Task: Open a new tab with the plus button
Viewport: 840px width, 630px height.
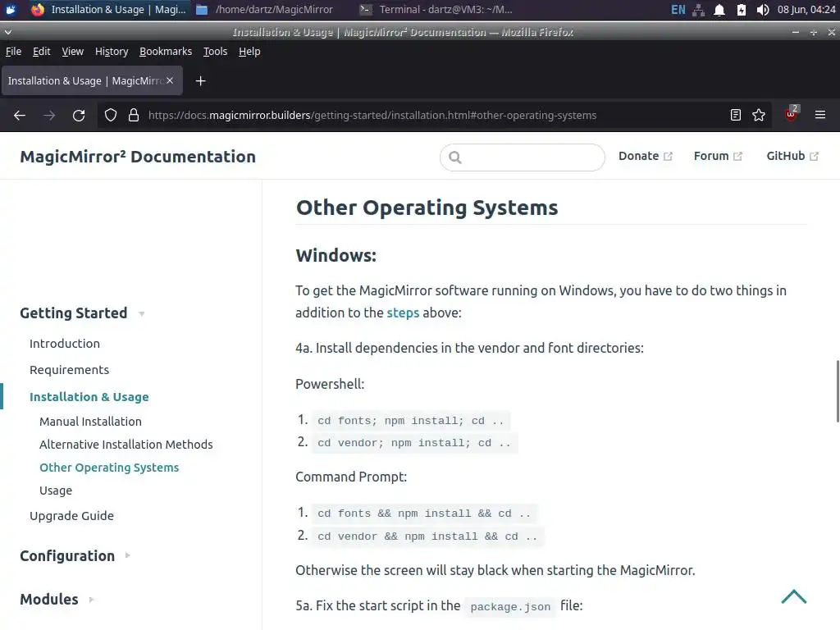Action: coord(200,81)
